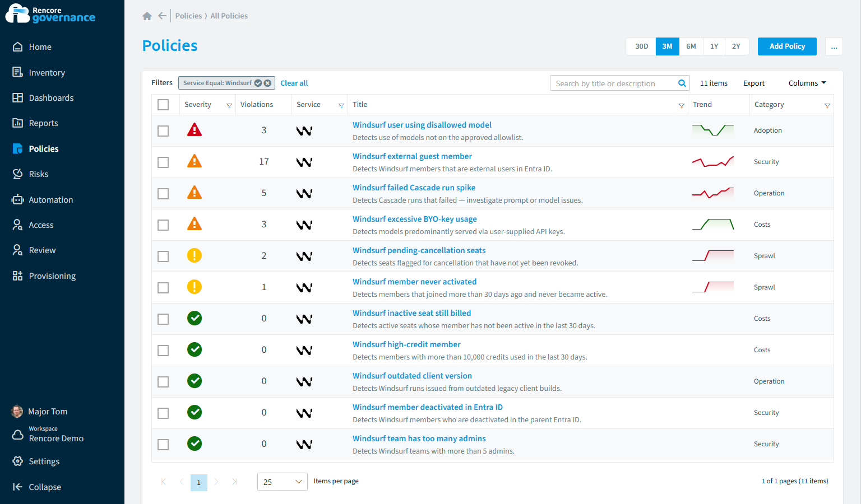This screenshot has width=861, height=504.
Task: Click the filter chip checkmark icon
Action: (258, 83)
